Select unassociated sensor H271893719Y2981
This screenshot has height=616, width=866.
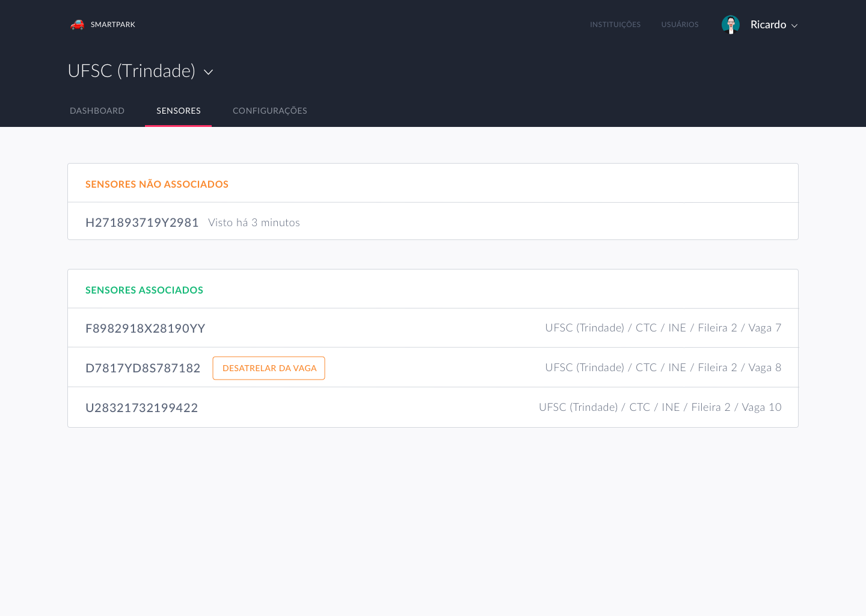click(x=142, y=223)
